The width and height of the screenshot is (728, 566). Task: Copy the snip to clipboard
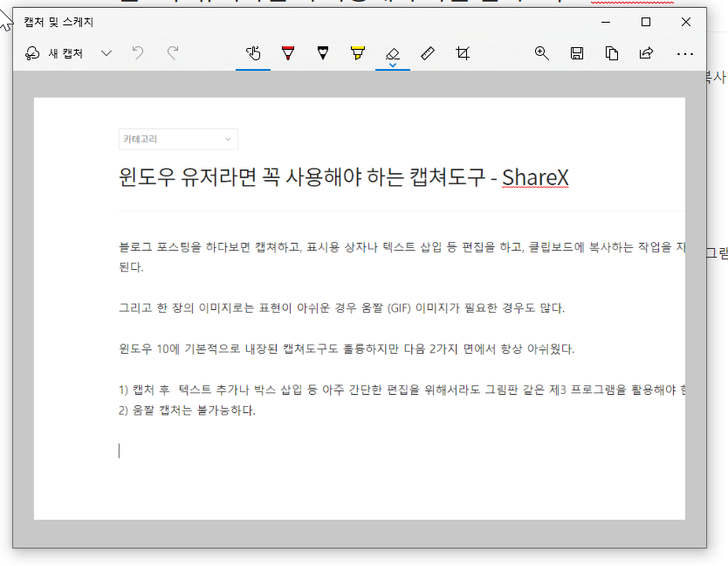coord(611,53)
